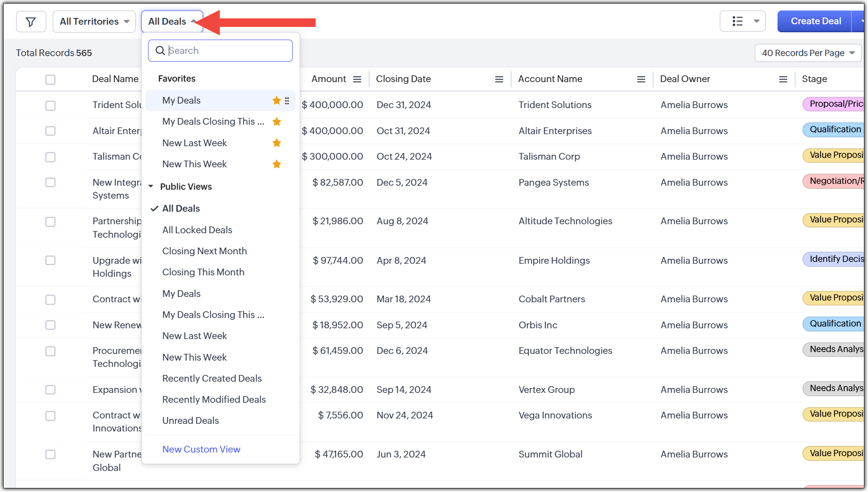Open New Custom View link
Screen dimensions: 868x492
201,449
